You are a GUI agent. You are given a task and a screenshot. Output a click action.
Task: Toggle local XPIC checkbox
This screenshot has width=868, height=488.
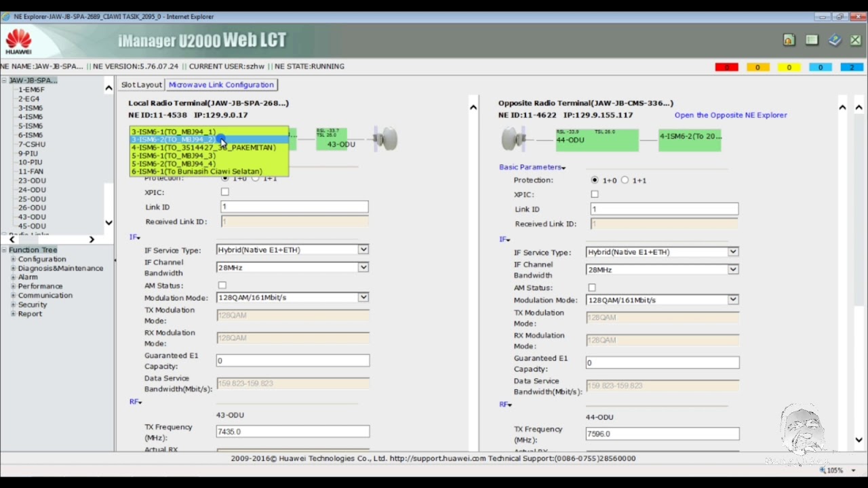tap(225, 192)
